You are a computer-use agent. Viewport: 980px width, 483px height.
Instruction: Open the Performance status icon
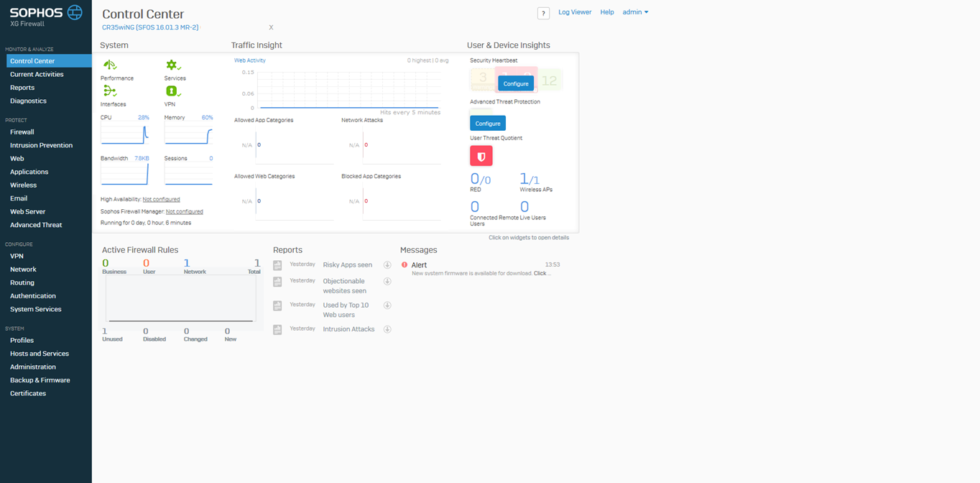click(x=110, y=65)
